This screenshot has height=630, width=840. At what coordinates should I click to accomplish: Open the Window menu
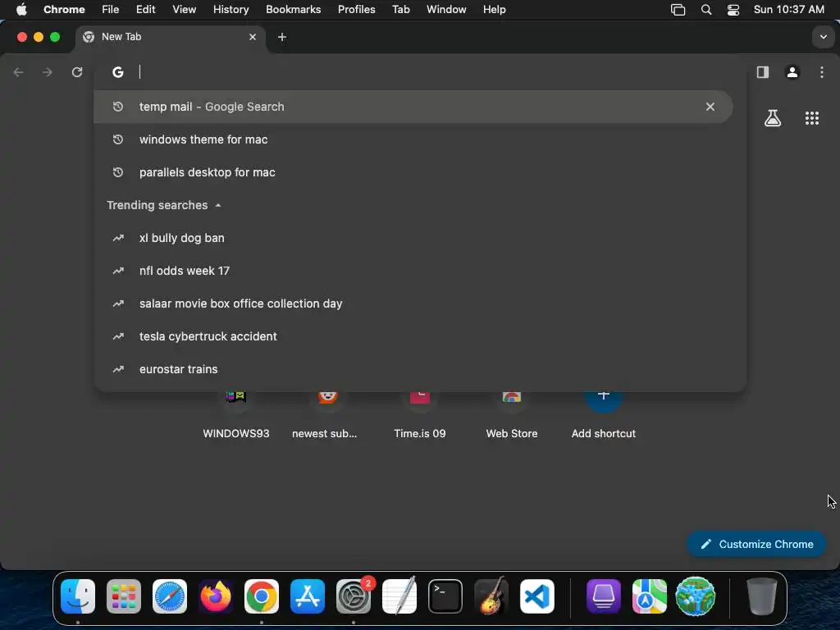pyautogui.click(x=446, y=10)
